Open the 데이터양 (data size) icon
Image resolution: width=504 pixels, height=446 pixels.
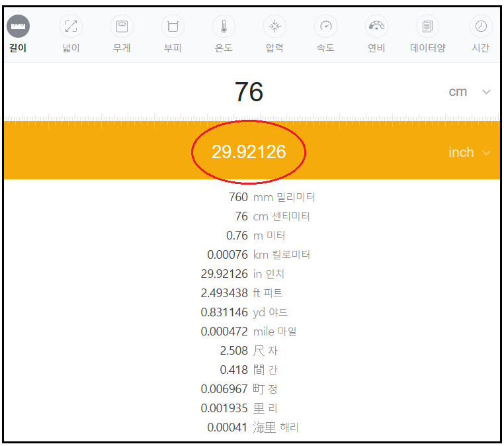(427, 26)
